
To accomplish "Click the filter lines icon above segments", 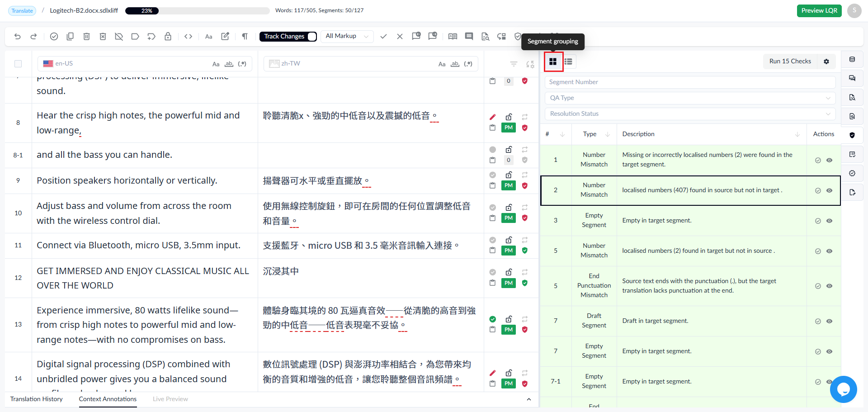I will [x=514, y=64].
